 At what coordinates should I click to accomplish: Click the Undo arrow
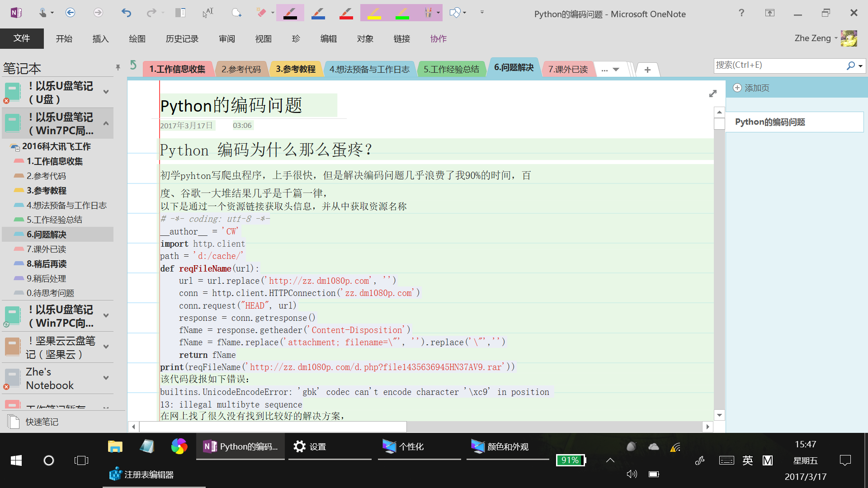pyautogui.click(x=126, y=13)
